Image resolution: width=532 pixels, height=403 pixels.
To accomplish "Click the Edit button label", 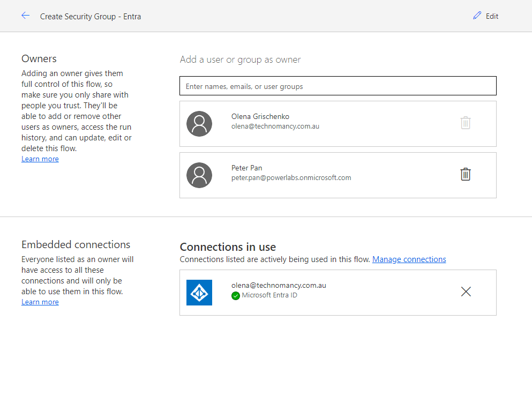I will [492, 17].
